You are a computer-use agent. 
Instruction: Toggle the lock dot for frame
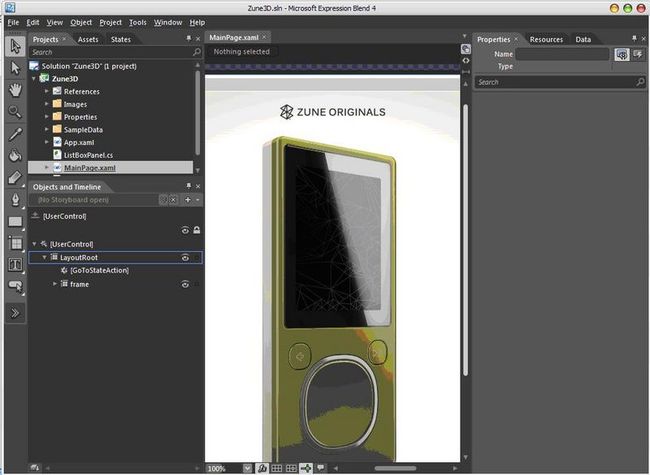tap(197, 284)
